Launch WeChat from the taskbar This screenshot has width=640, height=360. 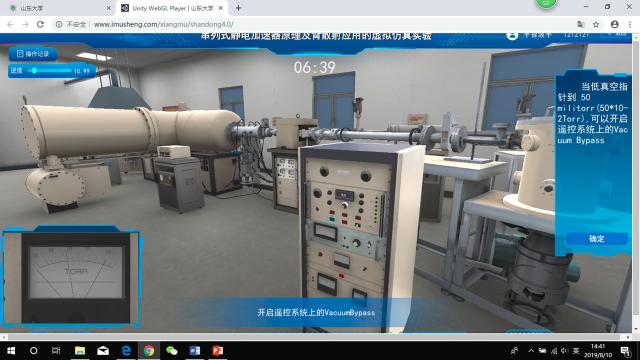click(172, 351)
